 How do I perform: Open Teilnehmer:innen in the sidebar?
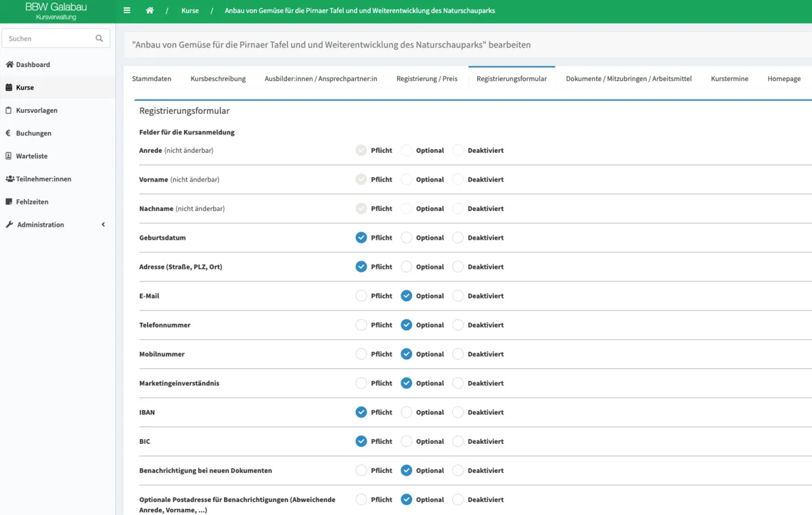pyautogui.click(x=42, y=179)
